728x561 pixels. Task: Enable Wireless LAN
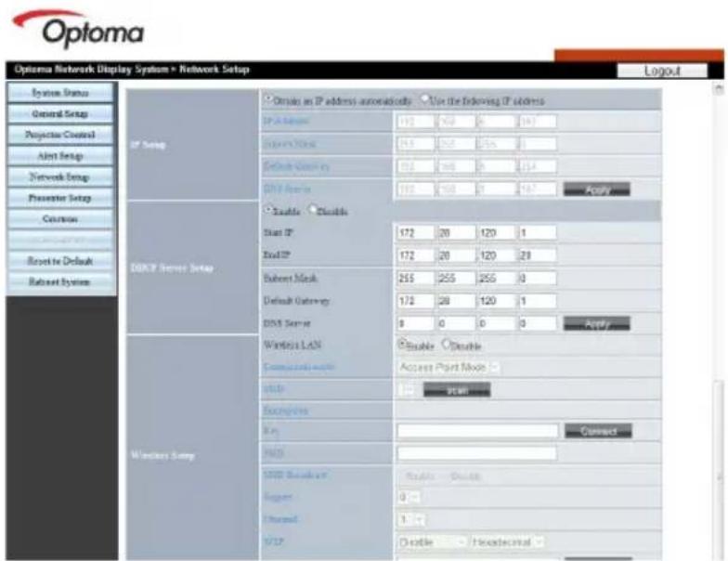[403, 344]
